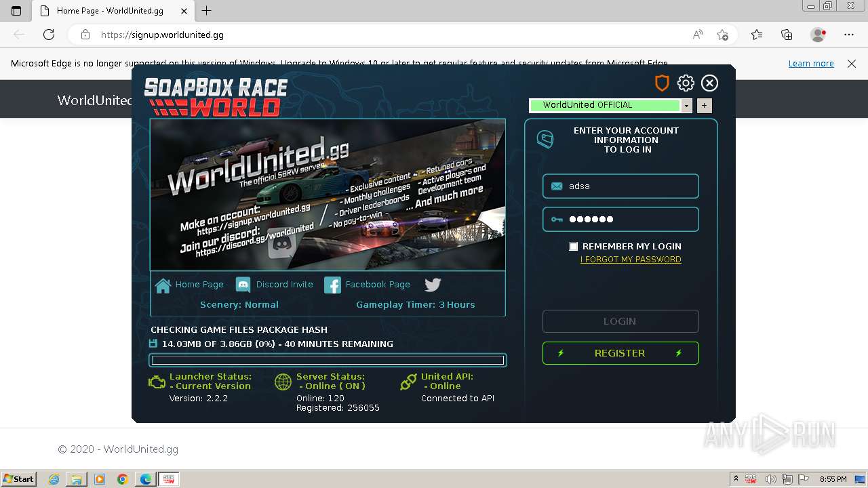The width and height of the screenshot is (868, 488).
Task: Open Edge Settings and more menu
Action: tap(849, 35)
